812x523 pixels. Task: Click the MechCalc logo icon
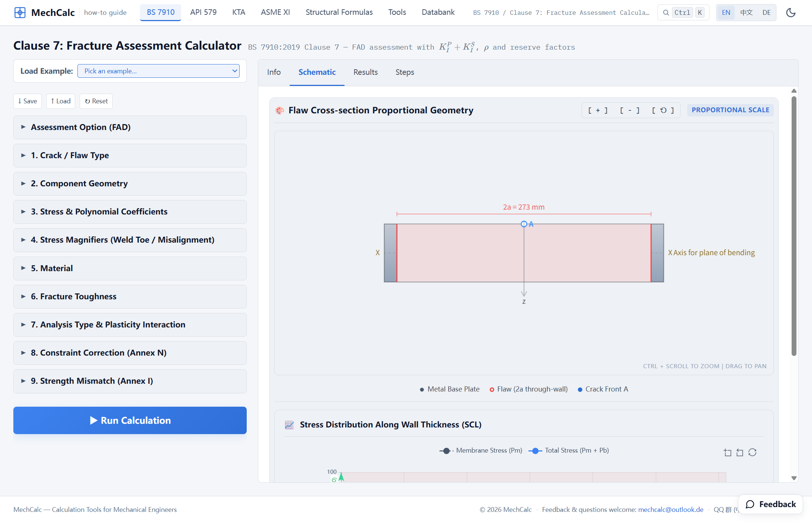[20, 13]
